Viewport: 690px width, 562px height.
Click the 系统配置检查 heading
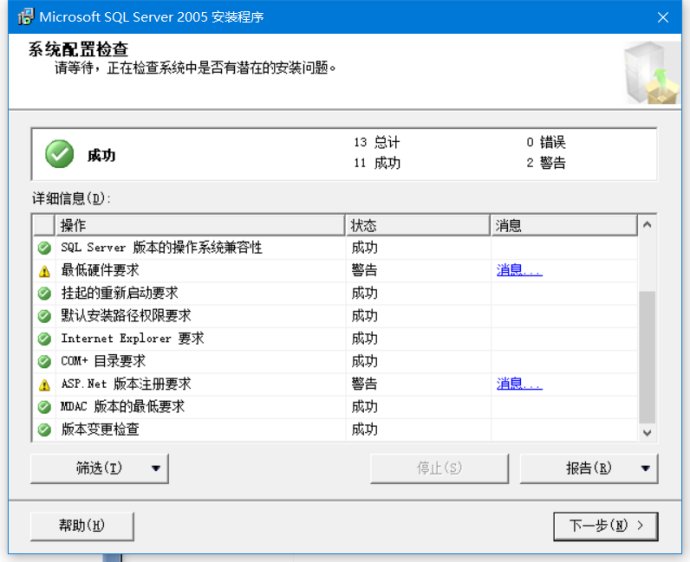78,49
